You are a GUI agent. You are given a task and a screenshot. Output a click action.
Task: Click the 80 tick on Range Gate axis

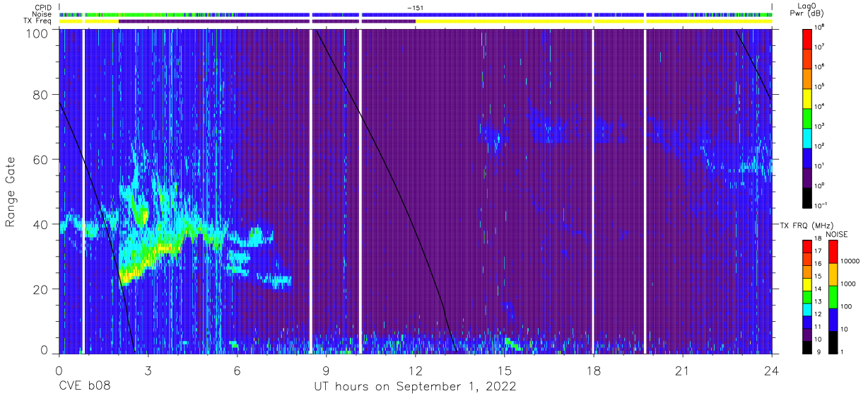tap(41, 95)
